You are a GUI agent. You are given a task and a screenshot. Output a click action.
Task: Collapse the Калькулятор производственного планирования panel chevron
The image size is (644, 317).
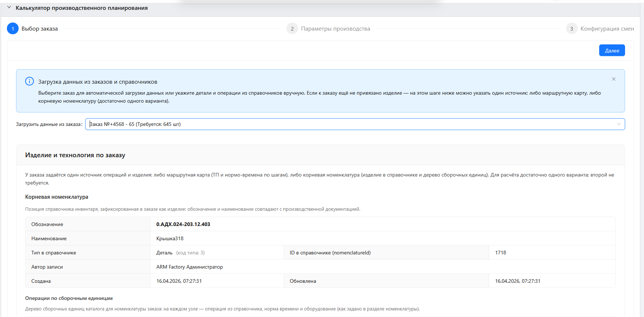9,8
